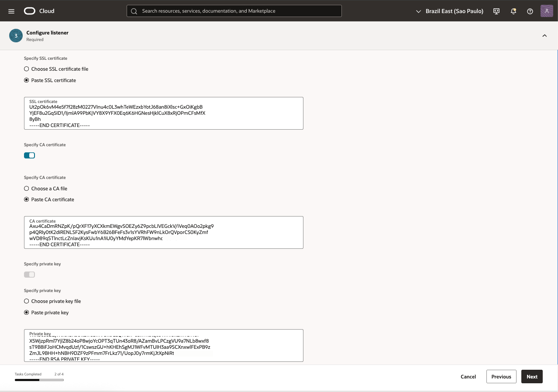558x392 pixels.
Task: Click the Configure listener heading text
Action: pos(47,33)
